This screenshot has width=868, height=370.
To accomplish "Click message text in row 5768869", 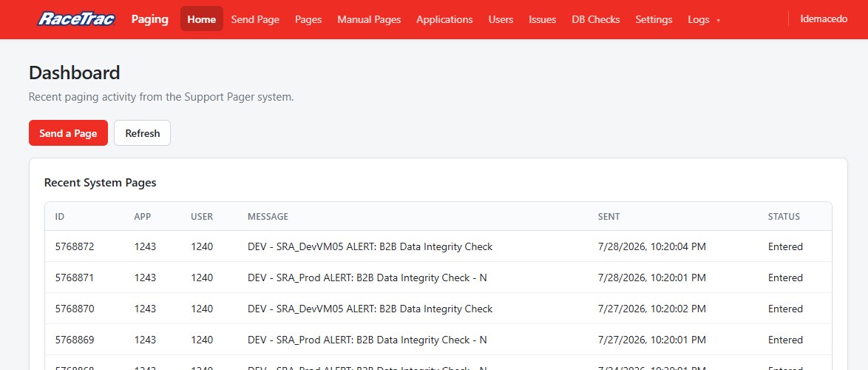I will pos(367,340).
